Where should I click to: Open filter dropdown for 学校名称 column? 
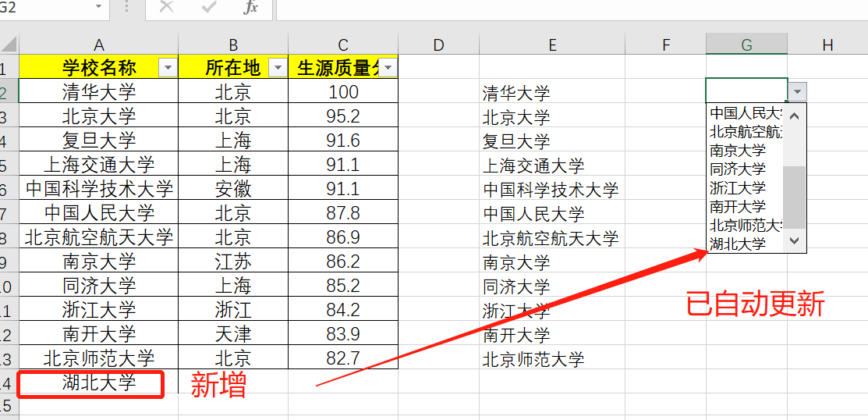pos(168,68)
